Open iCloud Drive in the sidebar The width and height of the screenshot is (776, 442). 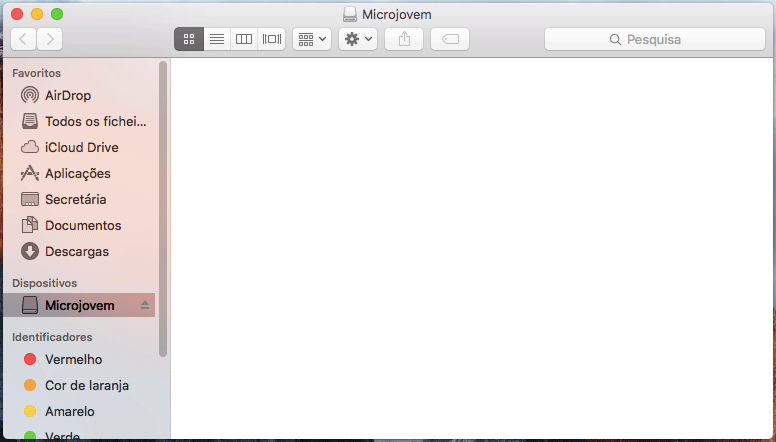point(79,147)
